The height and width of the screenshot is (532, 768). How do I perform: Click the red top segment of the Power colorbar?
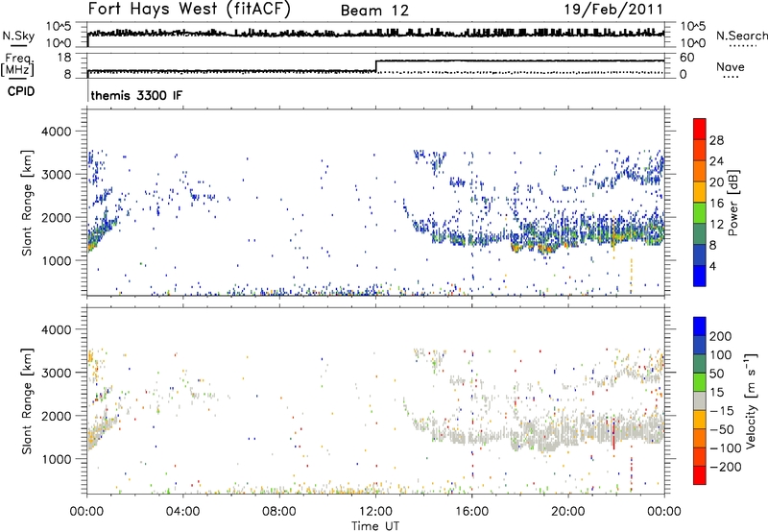(x=700, y=129)
